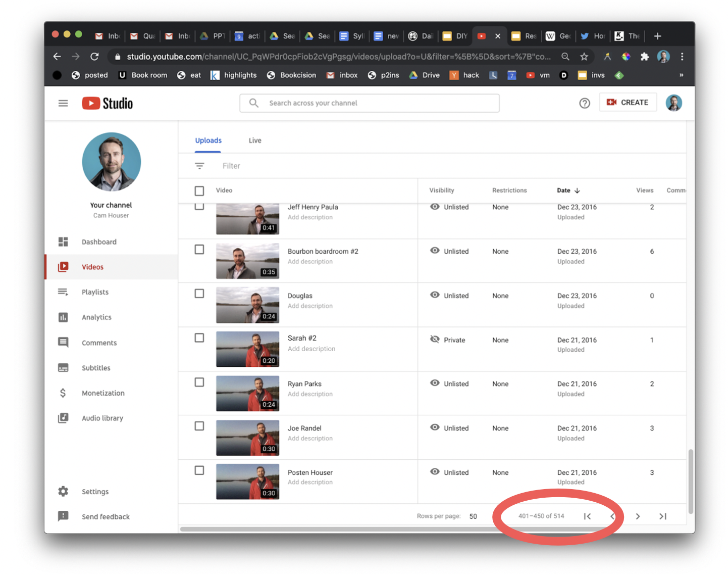Open the Chrome extensions puzzle icon
The image size is (728, 575).
645,57
